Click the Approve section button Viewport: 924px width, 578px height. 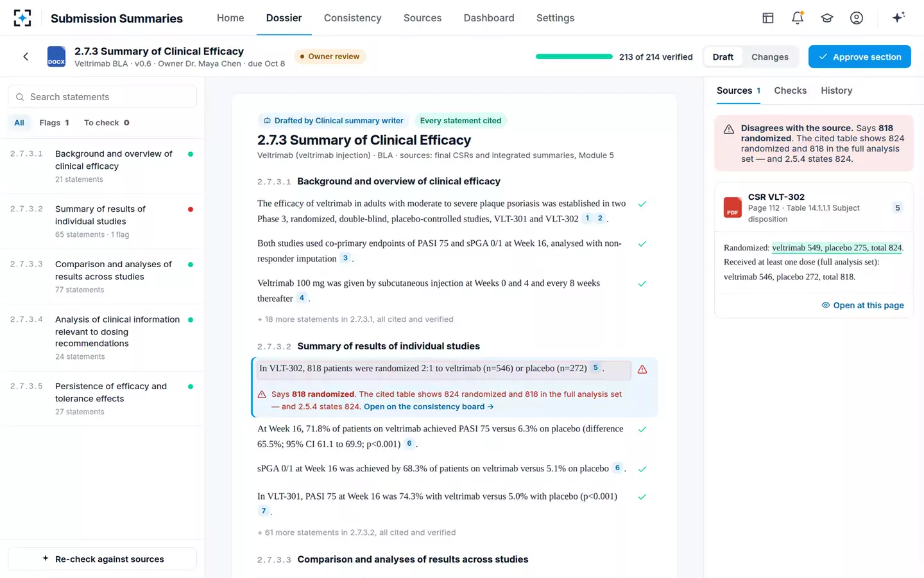click(x=860, y=57)
